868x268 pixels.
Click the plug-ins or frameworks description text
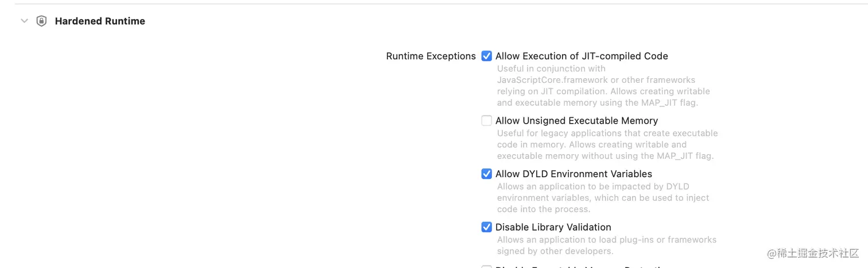(x=606, y=239)
